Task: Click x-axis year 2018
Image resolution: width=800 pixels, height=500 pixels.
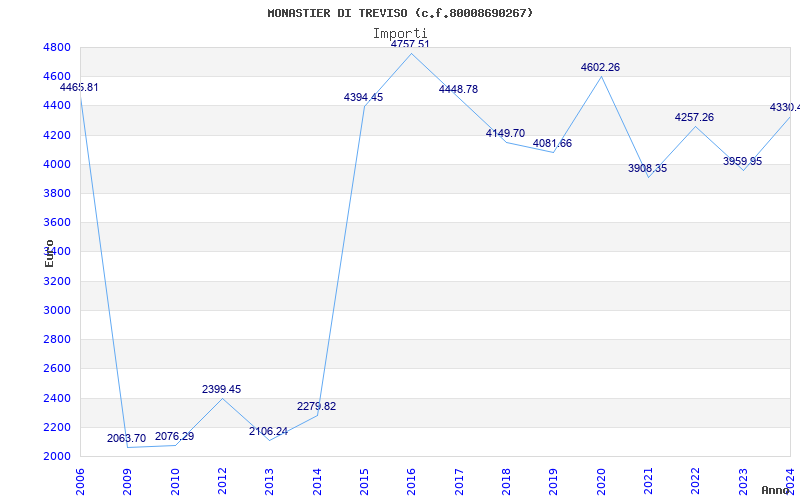Action: pos(506,482)
